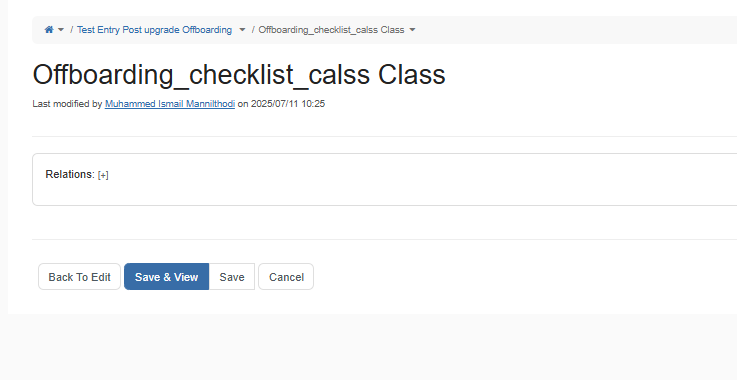Image resolution: width=737 pixels, height=380 pixels.
Task: Open Test Entry Post upgrade Offboarding breadcrumb link
Action: 154,30
